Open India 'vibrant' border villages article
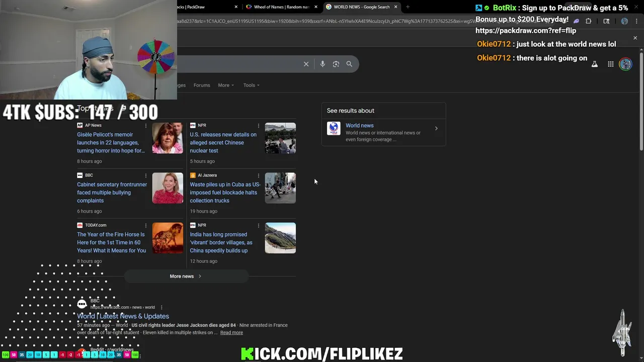 tap(221, 242)
